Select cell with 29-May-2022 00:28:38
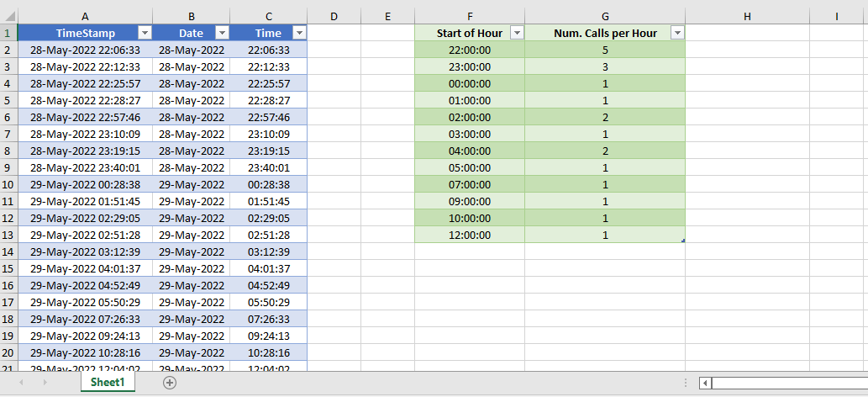868x397 pixels. (85, 185)
